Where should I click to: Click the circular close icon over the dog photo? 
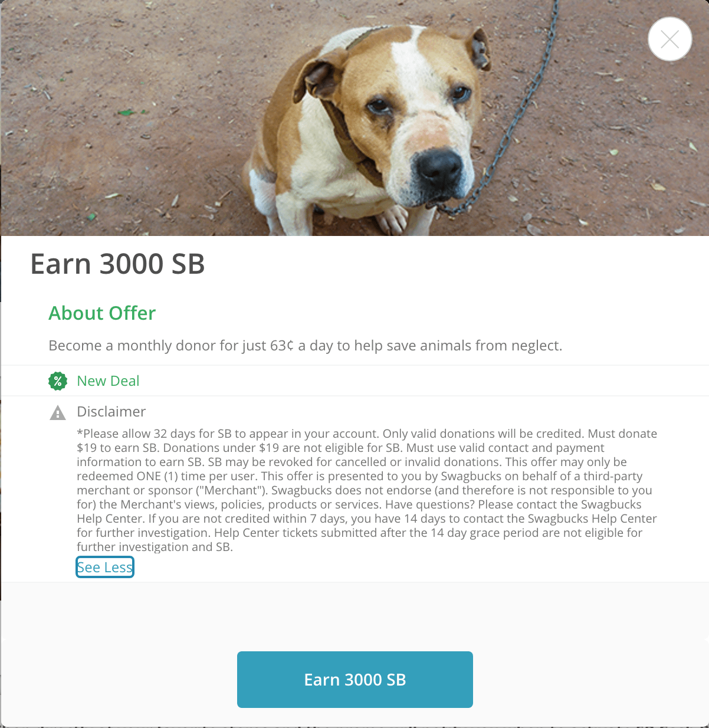click(x=669, y=39)
